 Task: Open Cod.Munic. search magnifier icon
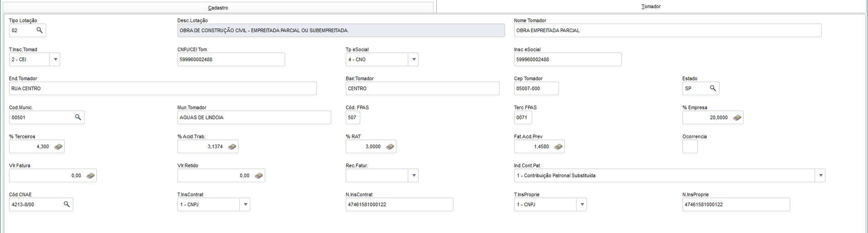[78, 117]
